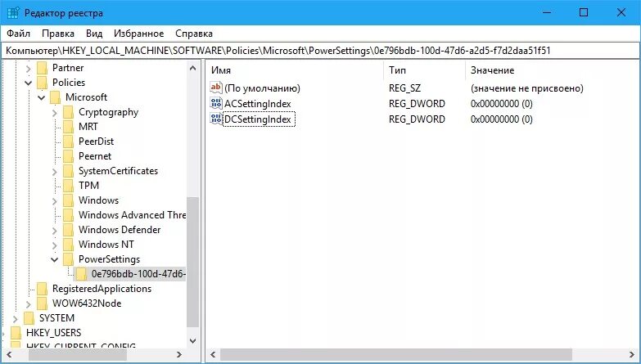The width and height of the screenshot is (641, 364).
Task: Click the SystemCertificates folder icon
Action: [68, 171]
